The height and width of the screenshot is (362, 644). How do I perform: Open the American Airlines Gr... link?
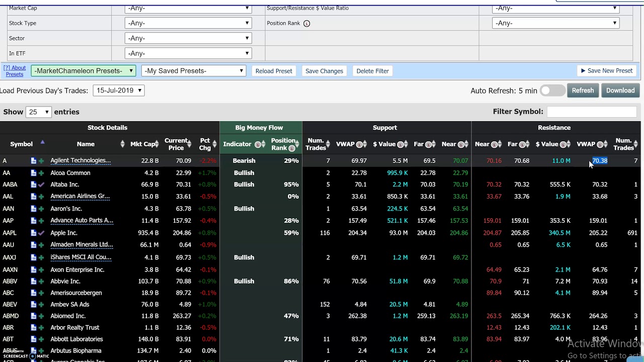(x=80, y=197)
